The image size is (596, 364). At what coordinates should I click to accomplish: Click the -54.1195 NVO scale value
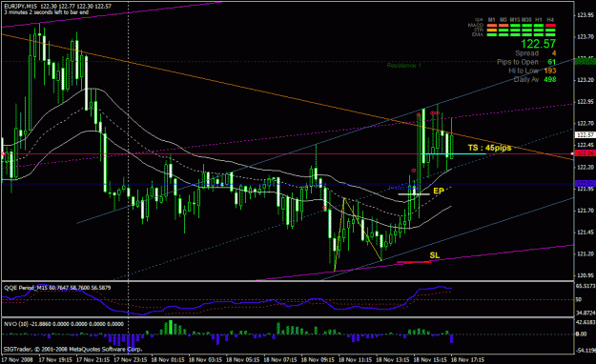point(586,351)
